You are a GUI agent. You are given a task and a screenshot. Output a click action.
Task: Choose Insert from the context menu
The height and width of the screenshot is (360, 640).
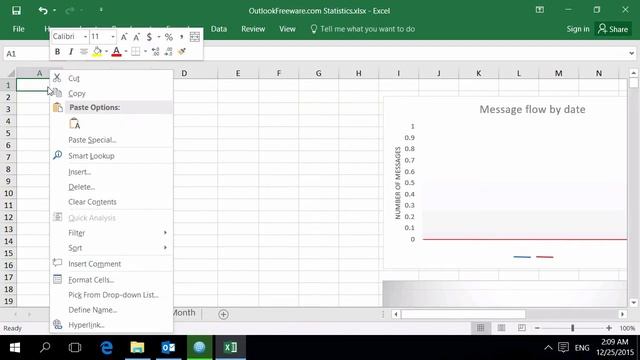pos(111,172)
